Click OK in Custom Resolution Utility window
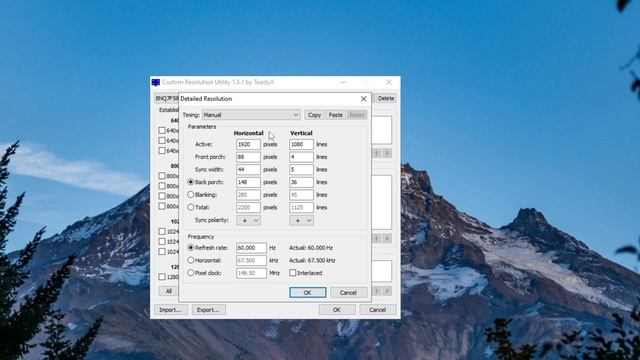 coord(337,310)
